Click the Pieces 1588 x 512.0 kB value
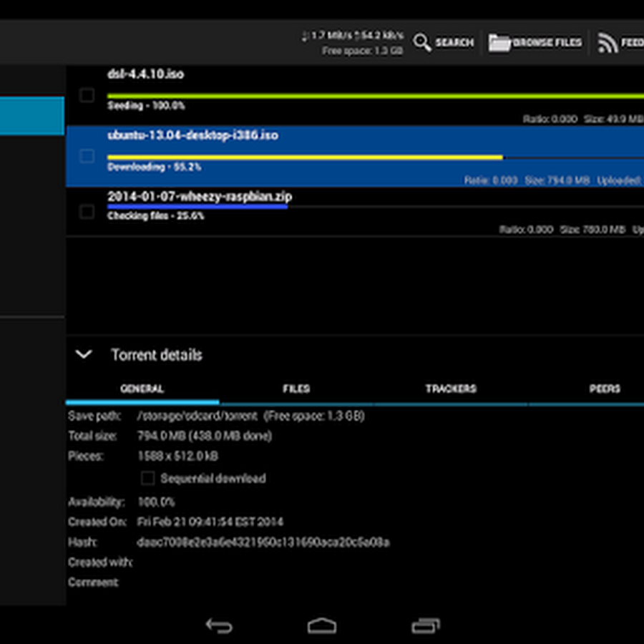Image resolution: width=644 pixels, height=644 pixels. click(x=177, y=456)
